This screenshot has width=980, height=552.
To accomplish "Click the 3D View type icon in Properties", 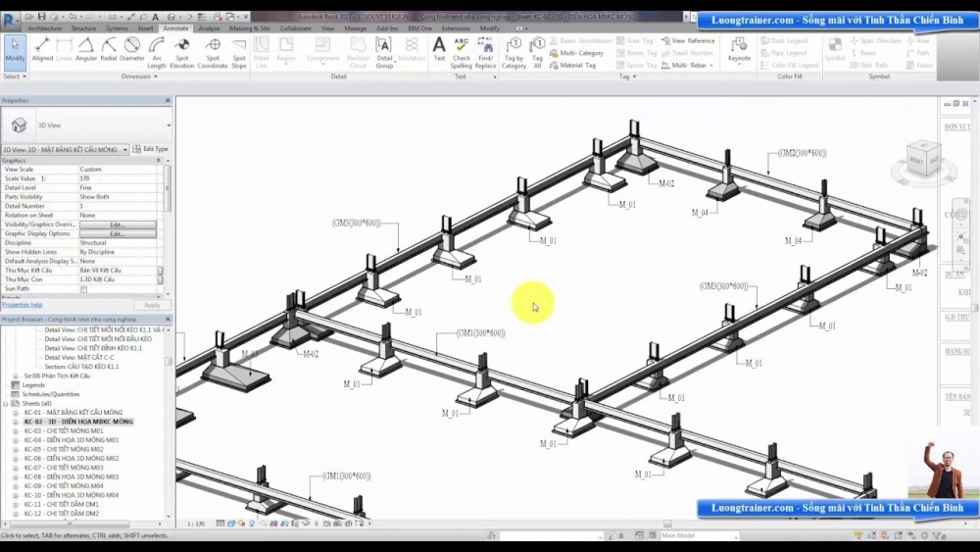I will 20,125.
